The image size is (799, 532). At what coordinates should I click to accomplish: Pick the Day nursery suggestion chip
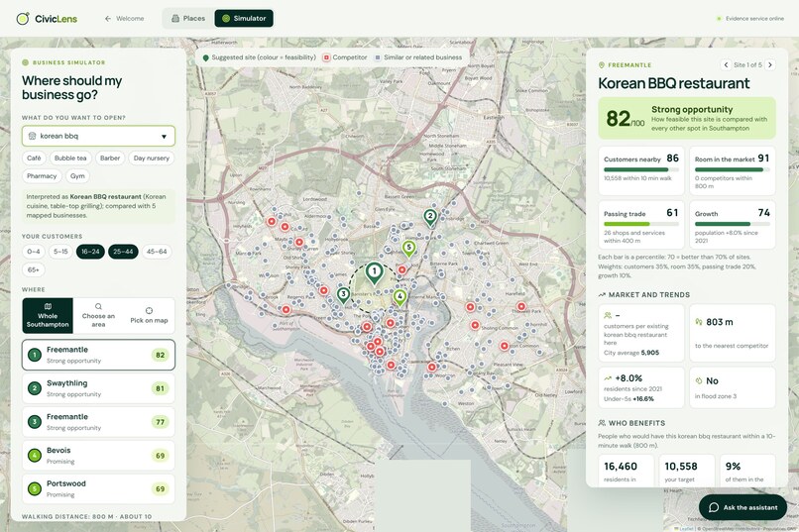(x=152, y=159)
